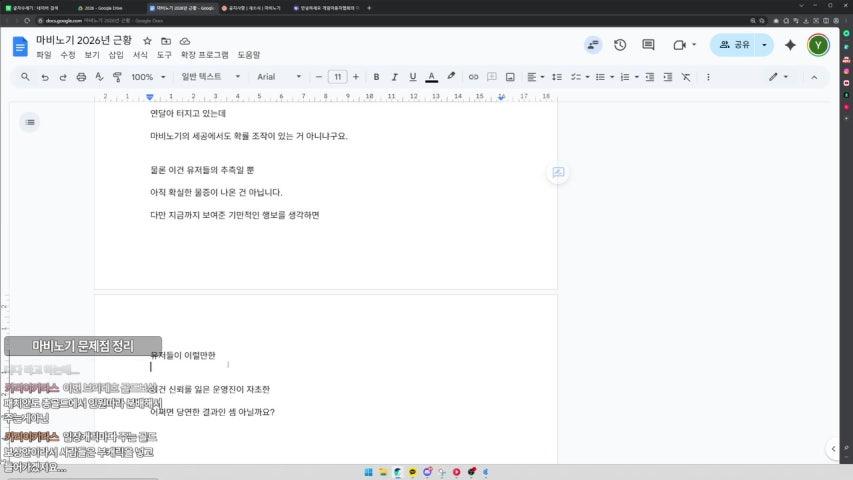The height and width of the screenshot is (480, 853).
Task: Open a new browser tab
Action: click(x=369, y=8)
